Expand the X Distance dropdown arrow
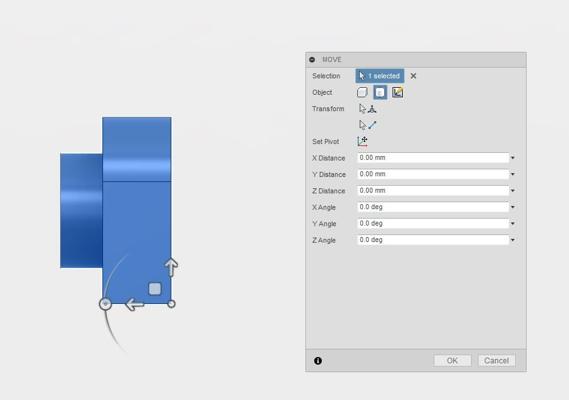Screen dimensions: 569x400 point(513,158)
